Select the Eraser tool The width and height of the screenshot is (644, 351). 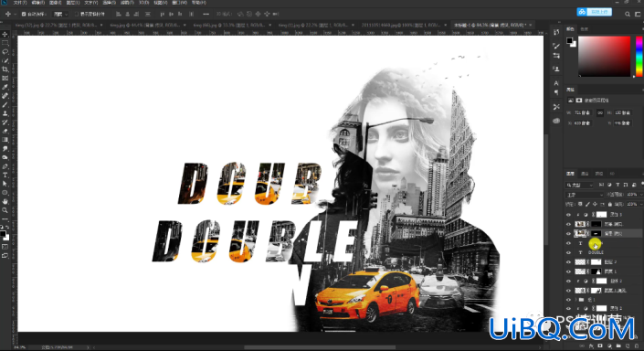coord(5,131)
